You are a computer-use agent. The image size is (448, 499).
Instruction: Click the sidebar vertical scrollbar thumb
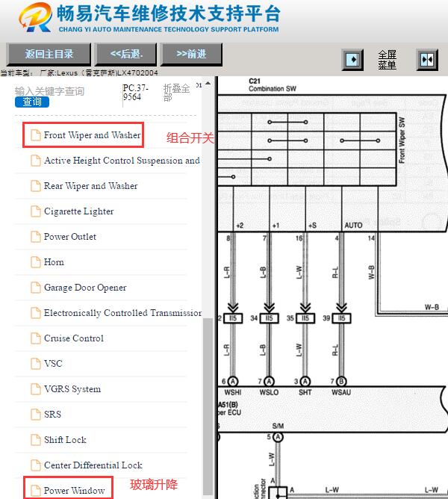[208, 406]
